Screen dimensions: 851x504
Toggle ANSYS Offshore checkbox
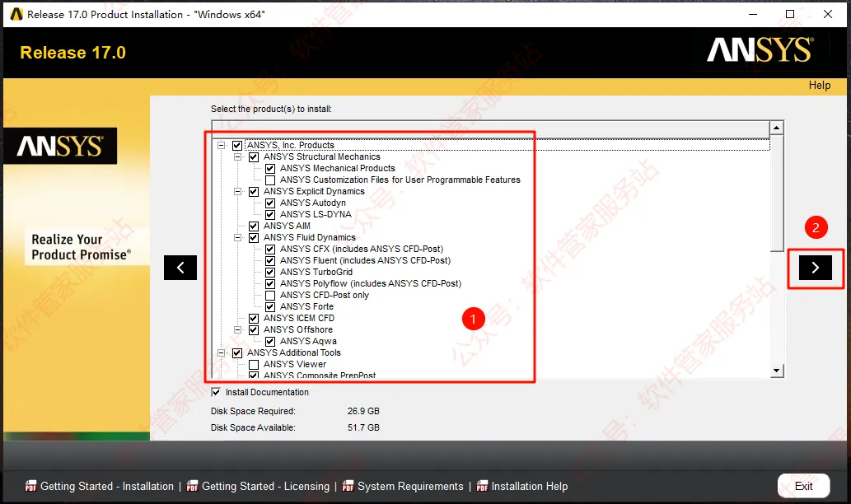click(x=254, y=330)
